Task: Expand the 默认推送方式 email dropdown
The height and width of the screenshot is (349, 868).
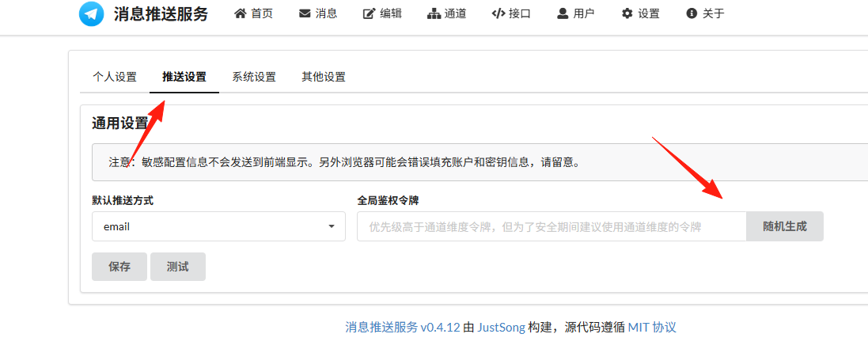Action: tap(218, 226)
